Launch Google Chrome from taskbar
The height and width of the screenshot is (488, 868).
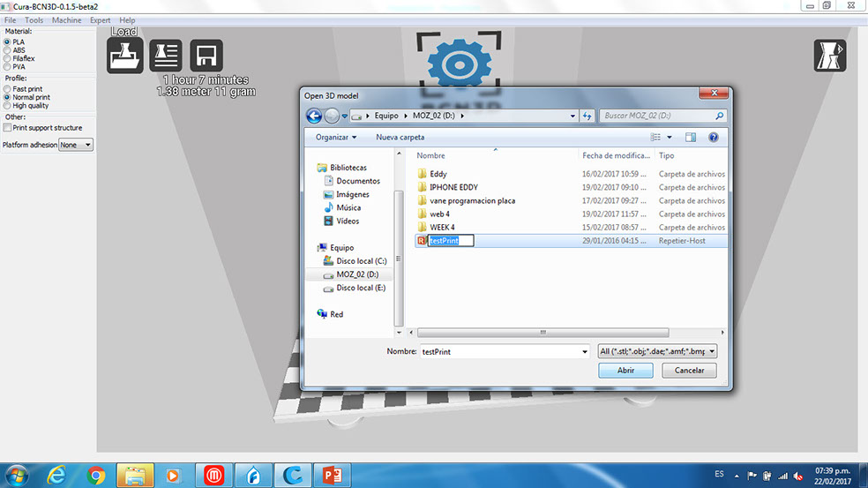point(96,476)
